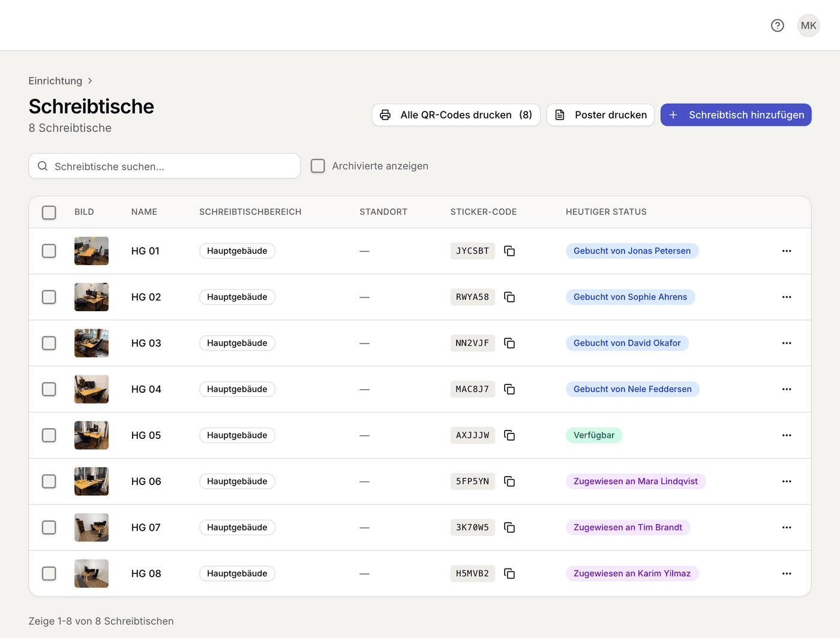
Task: Copy sticker code MAC8J7
Action: [x=509, y=389]
